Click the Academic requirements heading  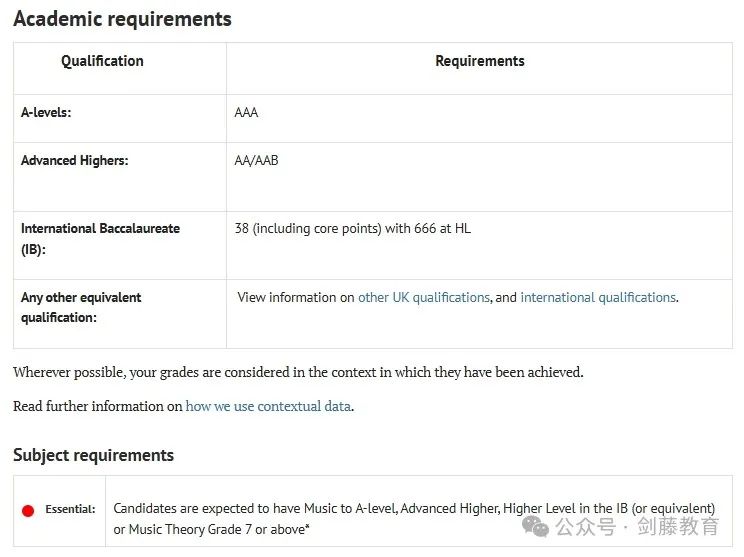(x=122, y=19)
